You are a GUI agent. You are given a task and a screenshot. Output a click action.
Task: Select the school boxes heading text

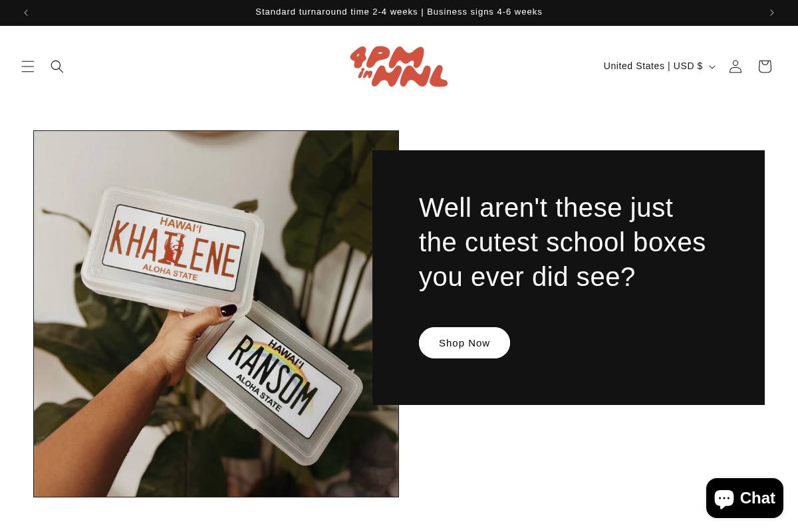[x=563, y=242]
